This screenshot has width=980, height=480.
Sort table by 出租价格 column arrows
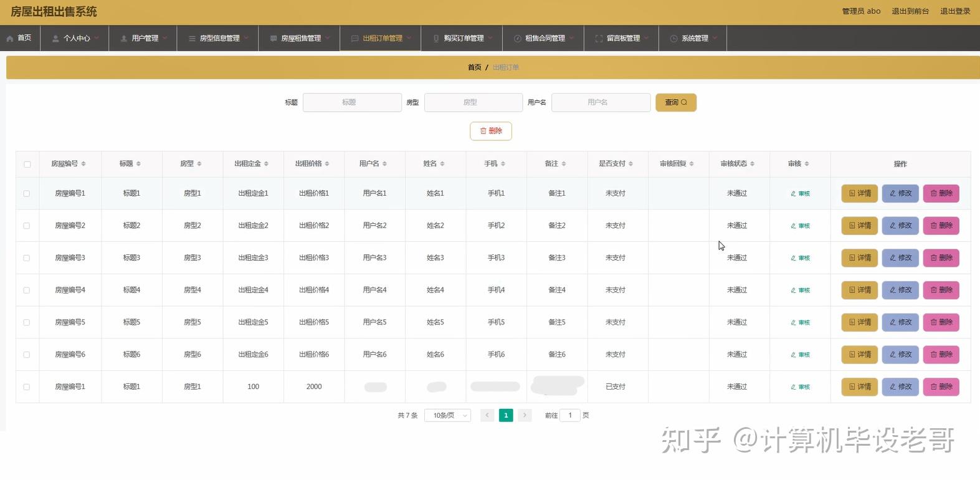[x=327, y=164]
